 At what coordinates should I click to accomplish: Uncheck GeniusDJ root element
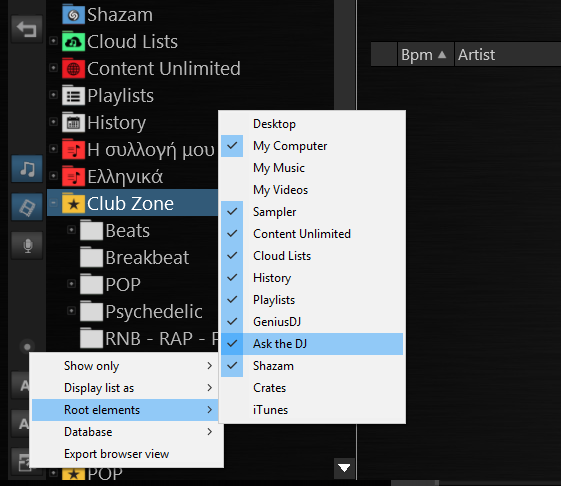tap(312, 322)
